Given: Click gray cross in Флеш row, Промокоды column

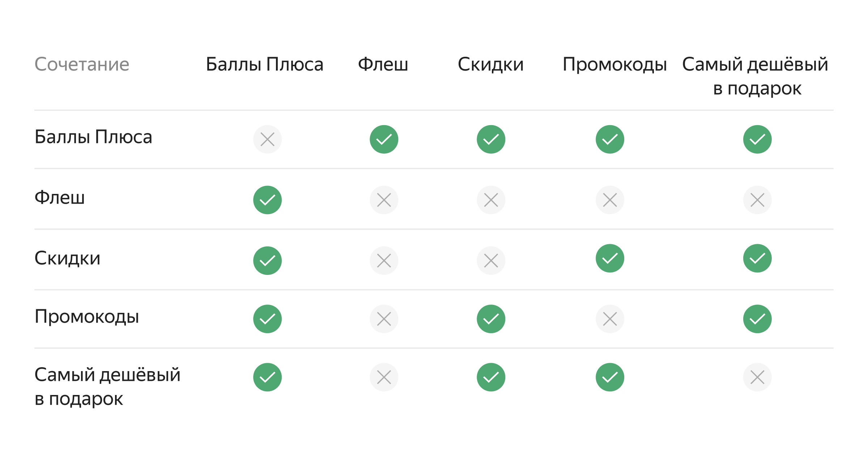Looking at the screenshot, I should point(610,200).
